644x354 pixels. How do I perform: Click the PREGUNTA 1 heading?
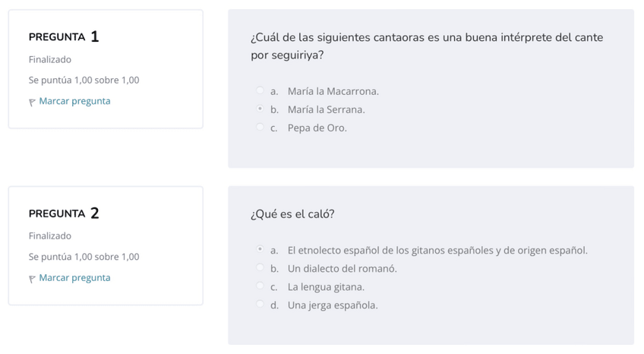[x=64, y=36]
